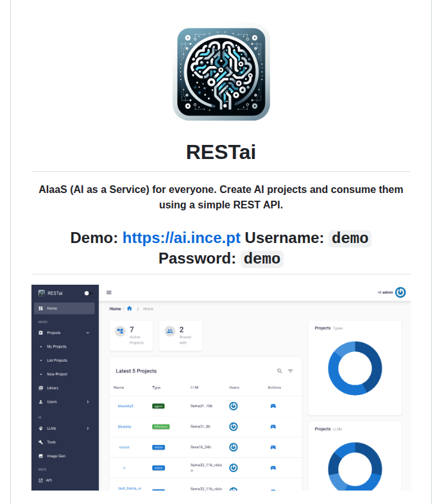Click the llama31_70b LLM cell

[201, 406]
